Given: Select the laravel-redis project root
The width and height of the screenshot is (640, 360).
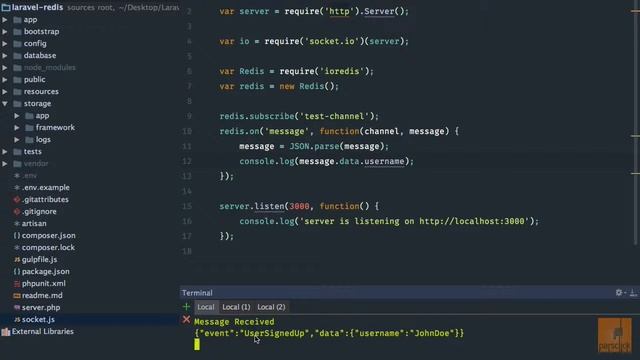Looking at the screenshot, I should [x=37, y=7].
